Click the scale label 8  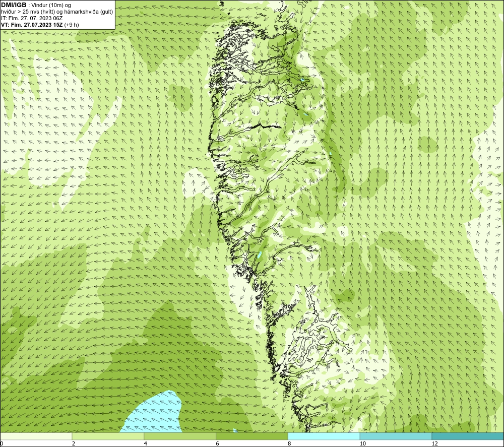point(289,443)
